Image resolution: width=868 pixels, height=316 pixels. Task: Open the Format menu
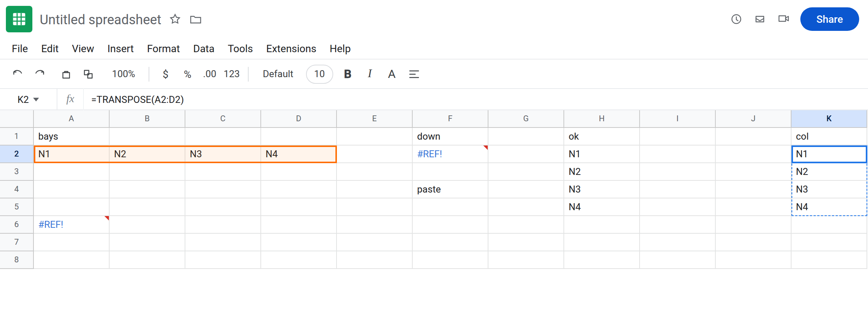click(x=163, y=49)
